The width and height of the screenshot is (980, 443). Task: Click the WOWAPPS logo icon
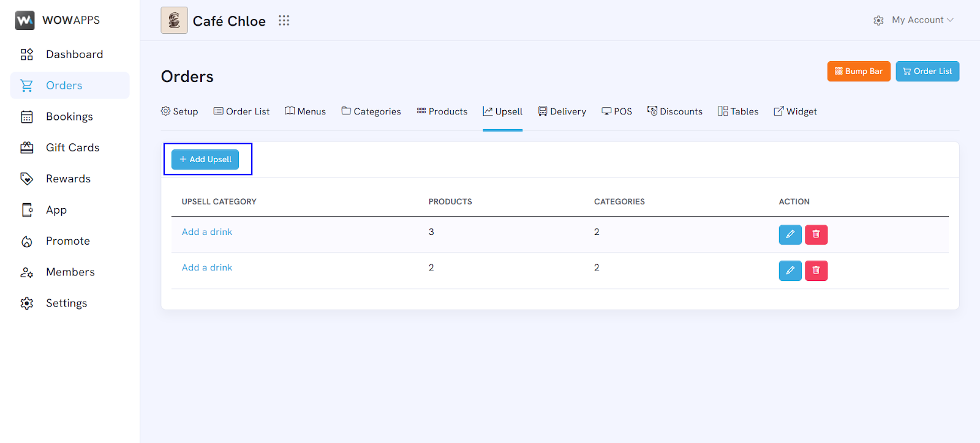pos(24,20)
